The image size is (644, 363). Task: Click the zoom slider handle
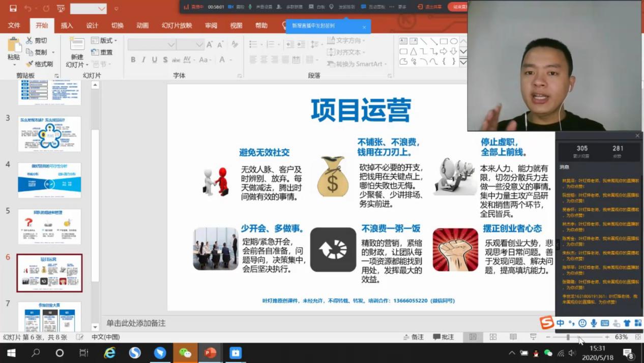coord(568,337)
